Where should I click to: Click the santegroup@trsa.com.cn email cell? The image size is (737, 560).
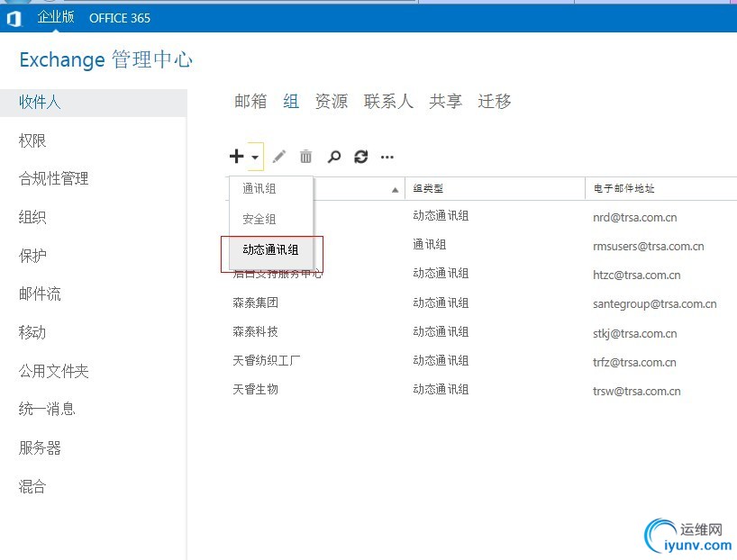[x=655, y=304]
